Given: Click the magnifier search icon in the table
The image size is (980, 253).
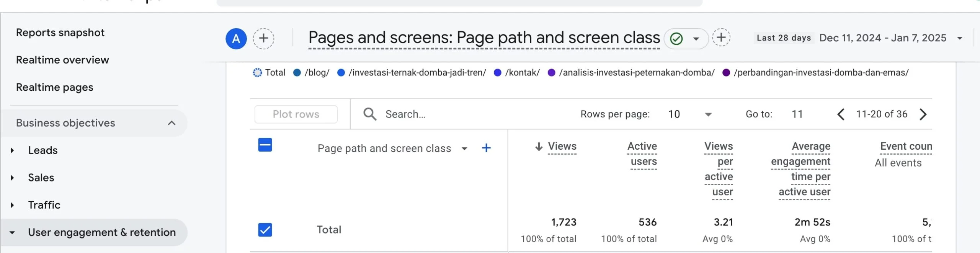Looking at the screenshot, I should tap(370, 114).
